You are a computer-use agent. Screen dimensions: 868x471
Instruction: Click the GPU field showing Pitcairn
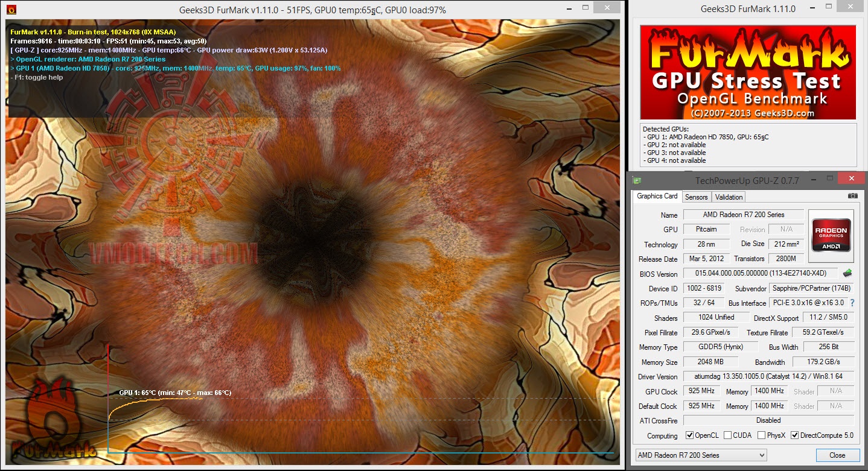pyautogui.click(x=706, y=229)
